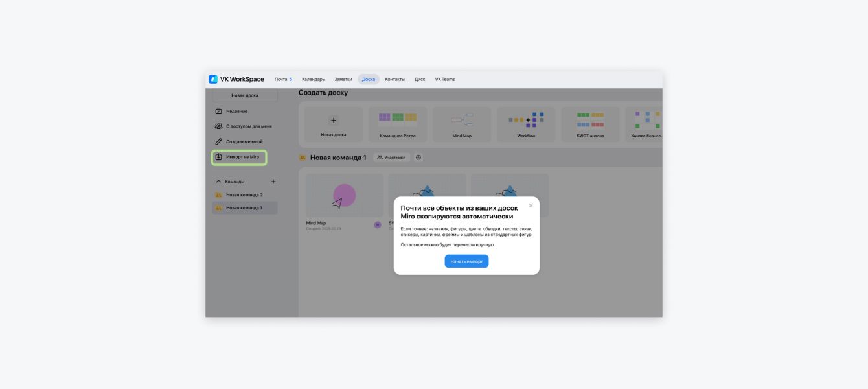Select Новая команда 1 in sidebar
This screenshot has height=389, width=868.
point(244,208)
